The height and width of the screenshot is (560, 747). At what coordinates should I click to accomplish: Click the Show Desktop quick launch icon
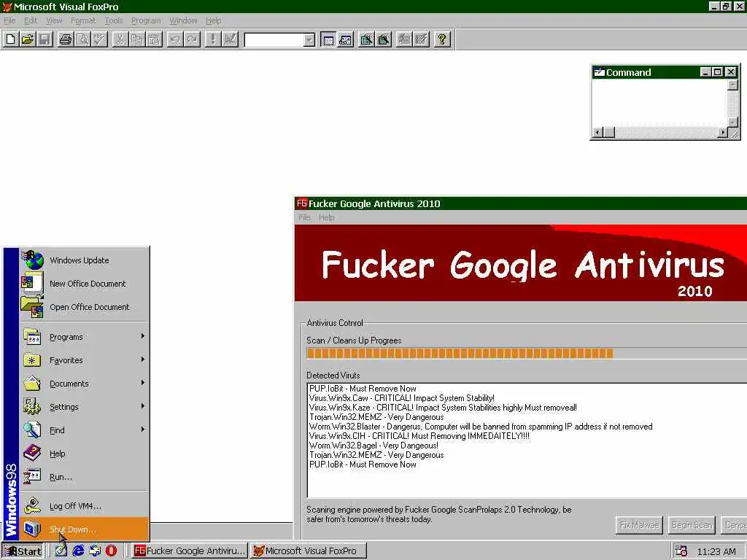[x=61, y=551]
